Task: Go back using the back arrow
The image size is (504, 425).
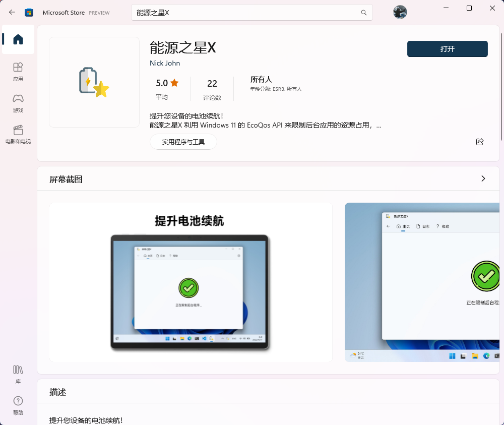Action: [12, 12]
